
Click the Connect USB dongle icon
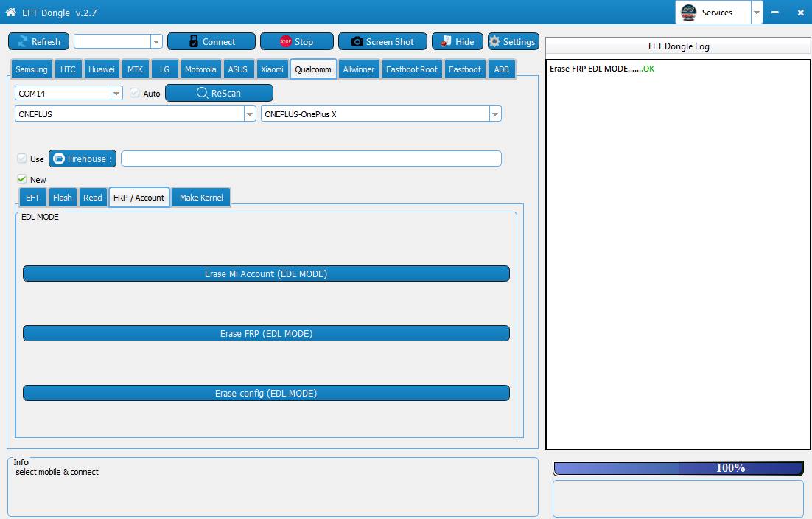click(194, 41)
